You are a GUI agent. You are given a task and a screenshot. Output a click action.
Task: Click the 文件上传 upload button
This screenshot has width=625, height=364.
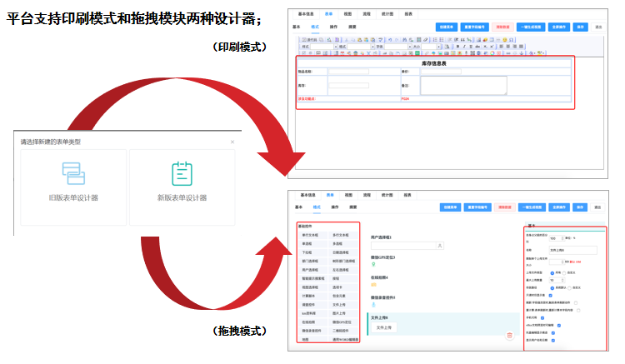point(383,328)
